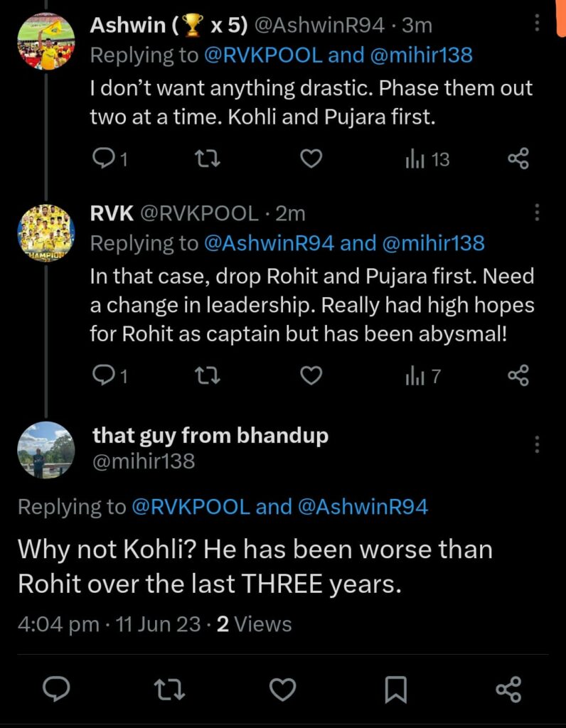
Task: Open the blue @RVKPOOL mention in the main tweet
Action: click(x=191, y=506)
